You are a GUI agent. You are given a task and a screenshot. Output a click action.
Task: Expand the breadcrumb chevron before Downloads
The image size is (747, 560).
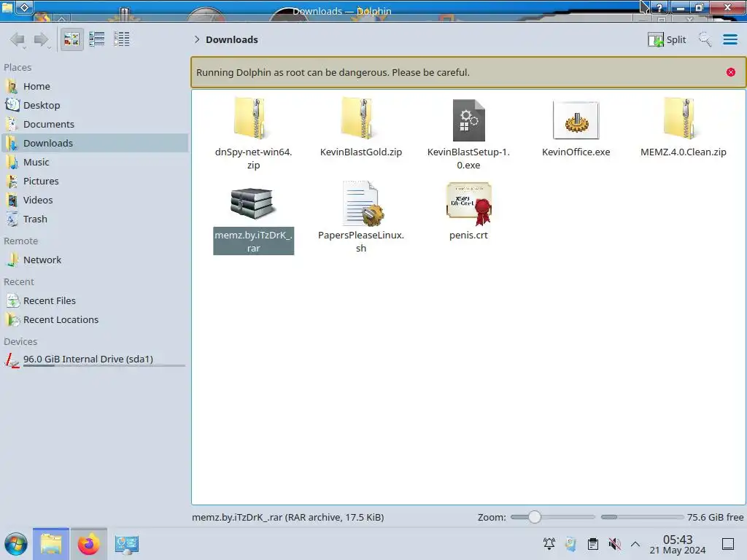pos(197,39)
